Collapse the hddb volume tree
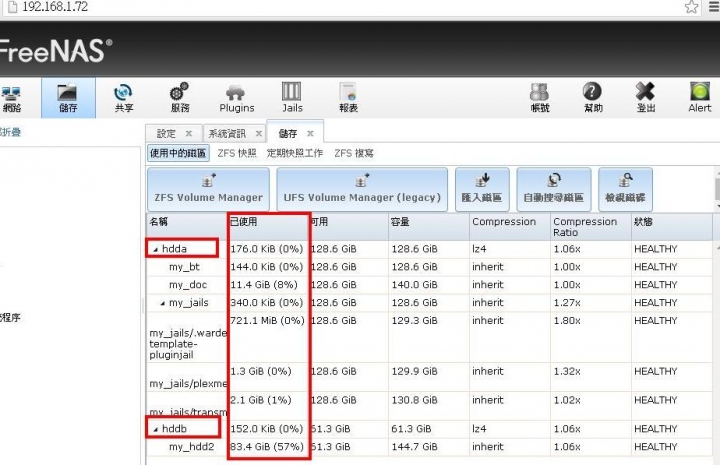Viewport: 720px width, 465px height. tap(156, 429)
